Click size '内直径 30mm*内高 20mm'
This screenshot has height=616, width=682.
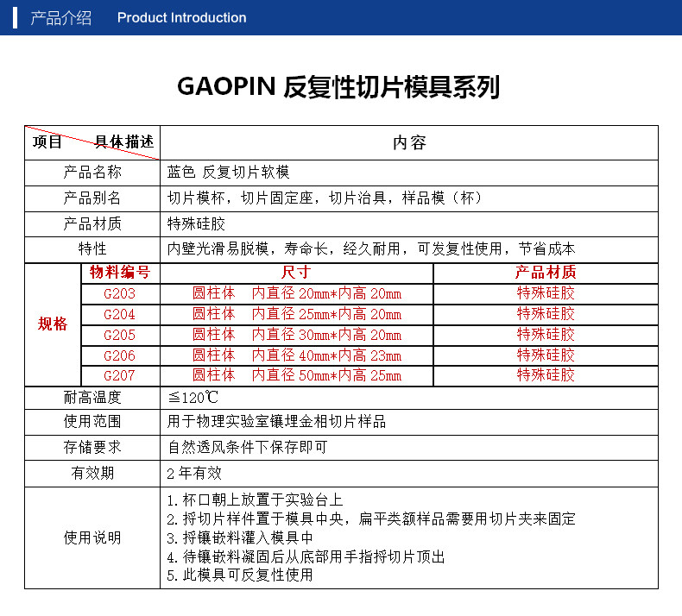326,335
